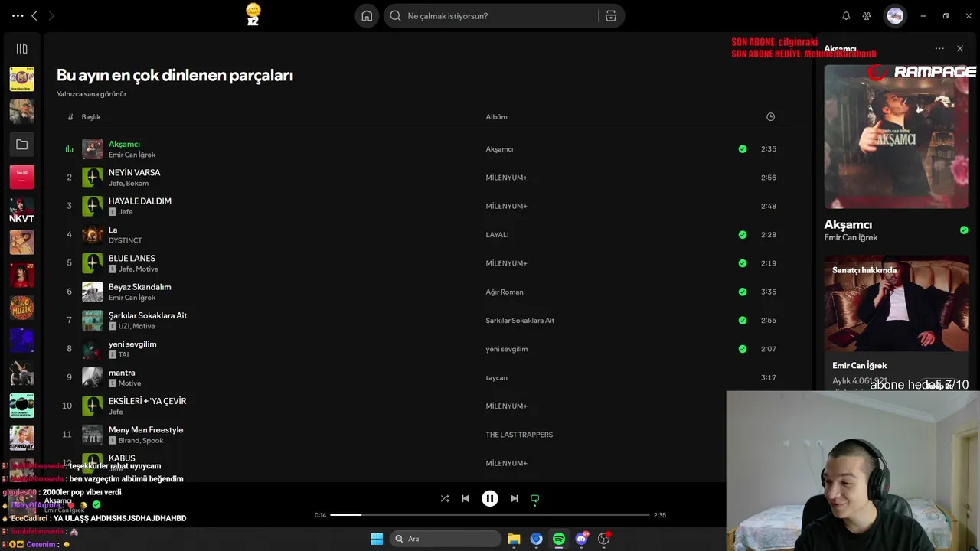This screenshot has height=551, width=980.
Task: Click the mantra track cover art
Action: point(92,377)
